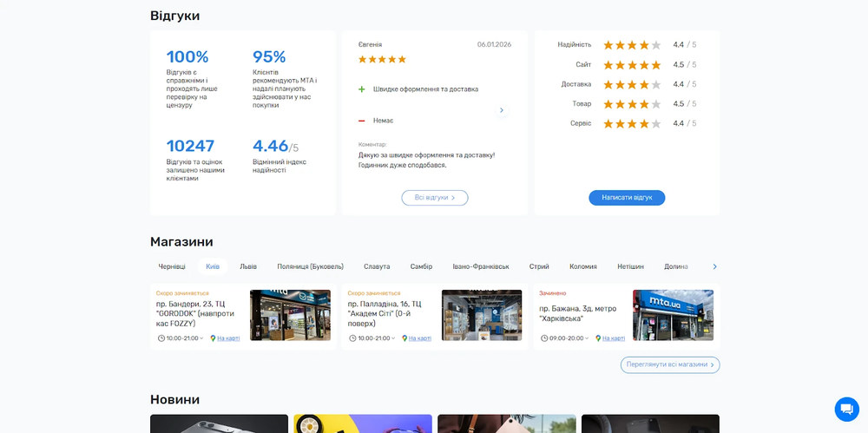This screenshot has width=868, height=433.
Task: Switch to the Чернівці city tab
Action: pyautogui.click(x=172, y=266)
